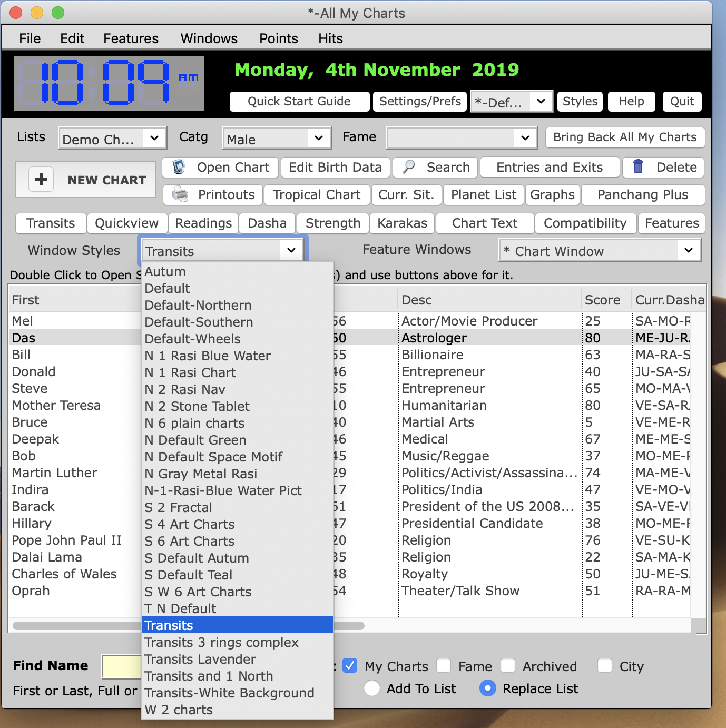Viewport: 726px width, 728px height.
Task: Click the Panchang Plus button
Action: click(643, 195)
